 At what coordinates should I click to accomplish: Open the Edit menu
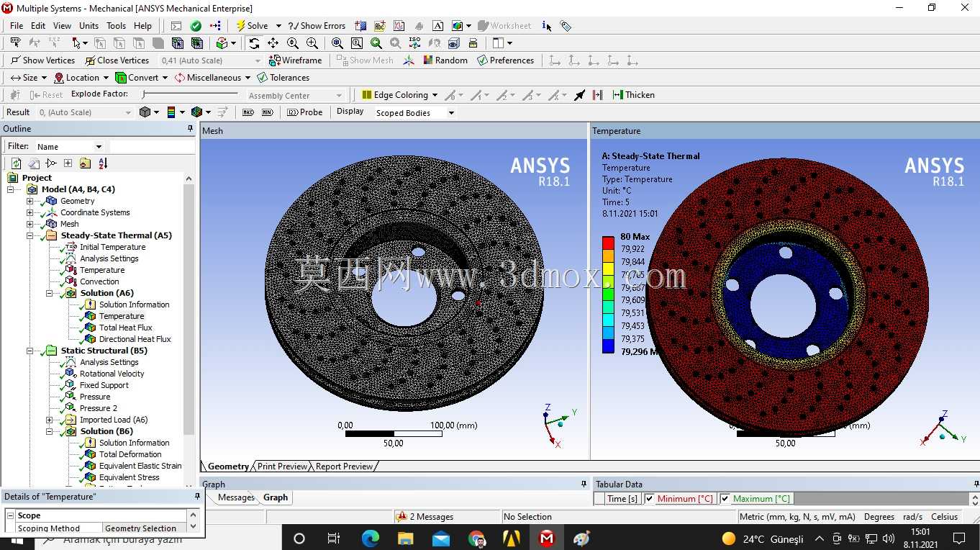click(38, 26)
